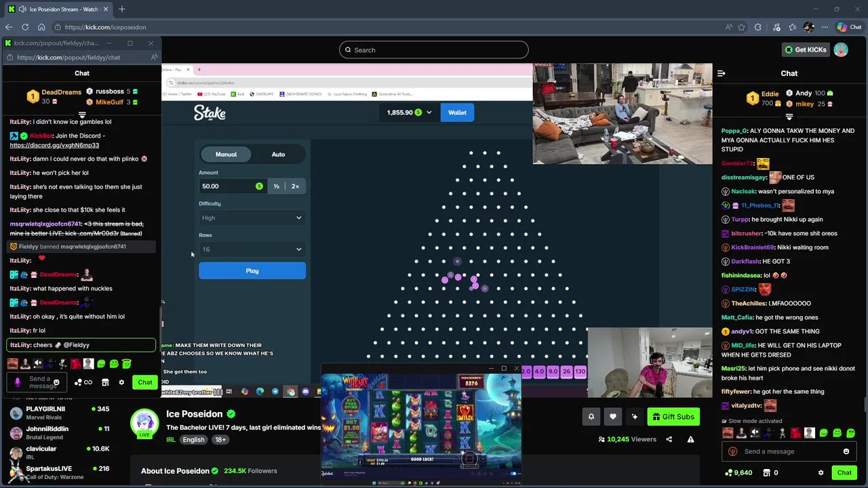868x488 pixels.
Task: Expand the leaderboard chevron in popout chat
Action: click(82, 115)
